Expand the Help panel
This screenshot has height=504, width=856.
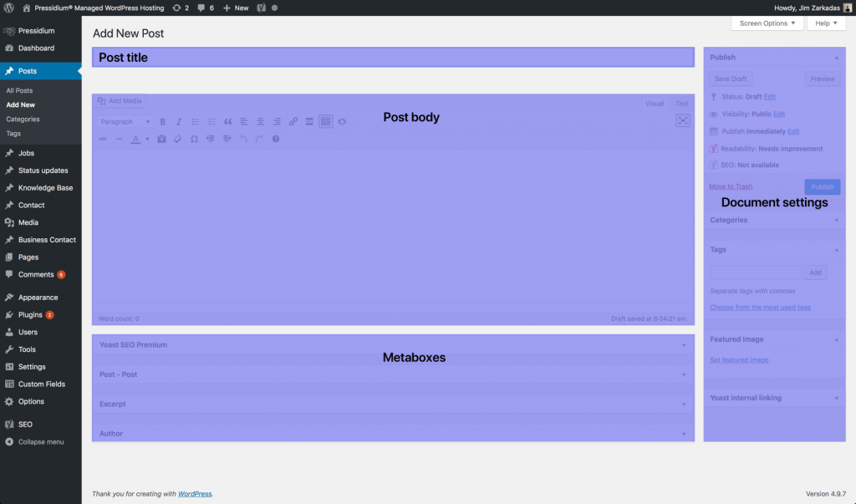(826, 23)
